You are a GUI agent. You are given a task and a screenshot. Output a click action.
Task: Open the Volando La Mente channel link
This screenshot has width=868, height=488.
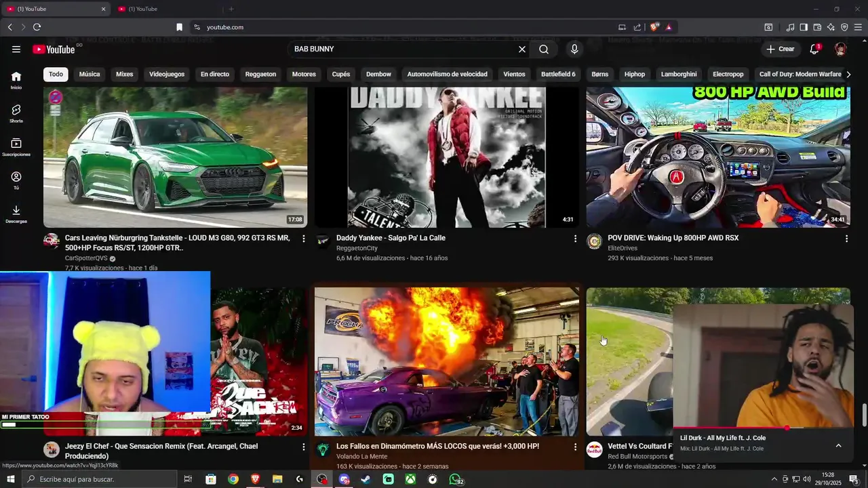pyautogui.click(x=361, y=456)
